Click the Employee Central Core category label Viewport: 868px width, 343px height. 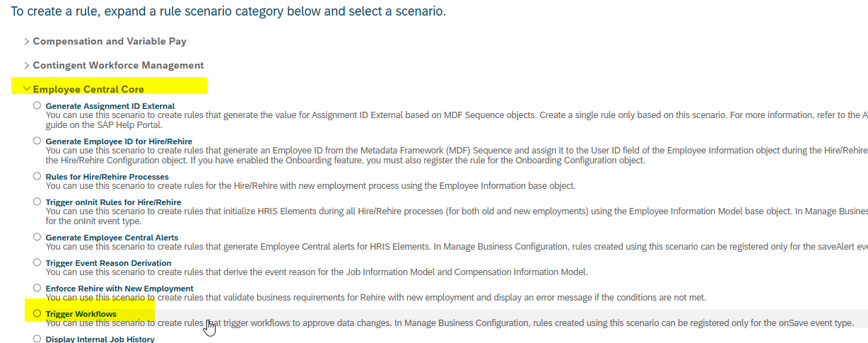point(88,90)
